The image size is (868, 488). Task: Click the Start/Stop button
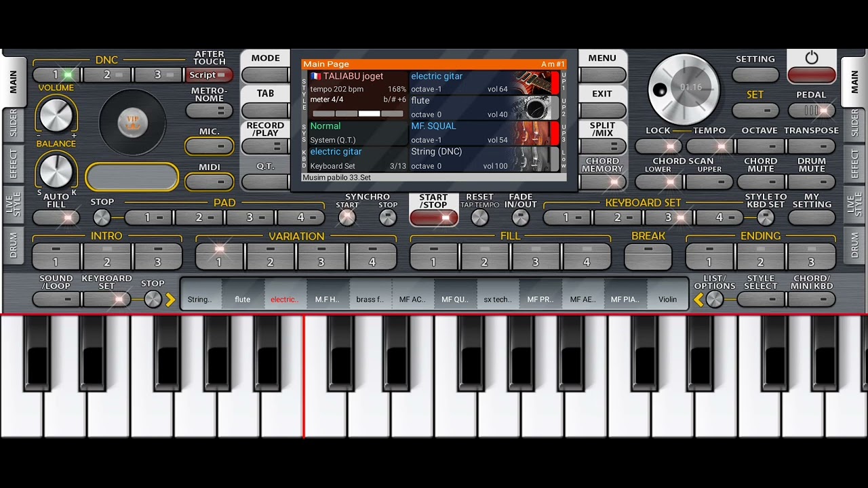433,218
